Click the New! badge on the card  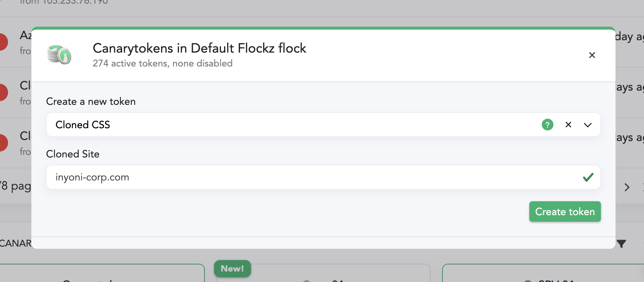pyautogui.click(x=232, y=269)
